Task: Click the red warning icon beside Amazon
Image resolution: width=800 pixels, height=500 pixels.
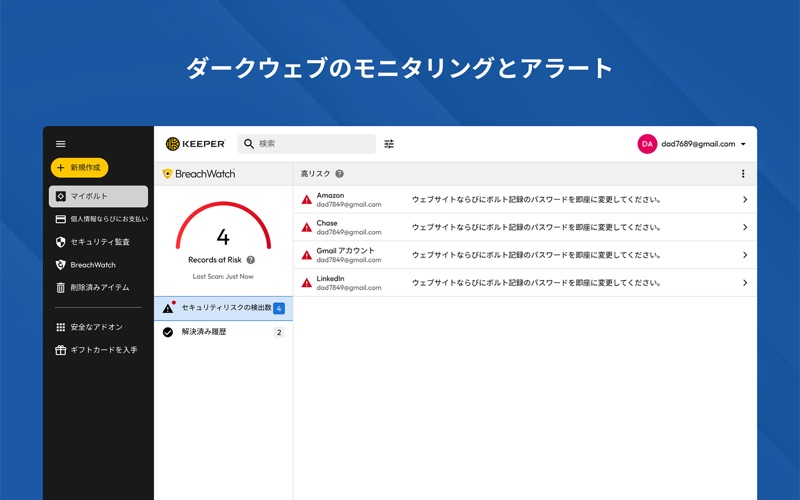Action: click(307, 199)
